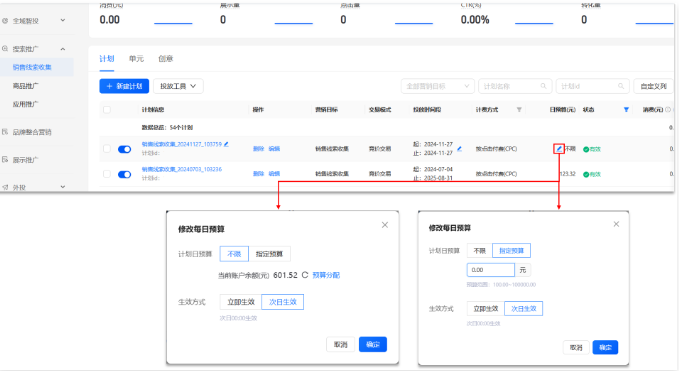Choose 次日生效 in the dialog with 0.00 field

coord(524,309)
